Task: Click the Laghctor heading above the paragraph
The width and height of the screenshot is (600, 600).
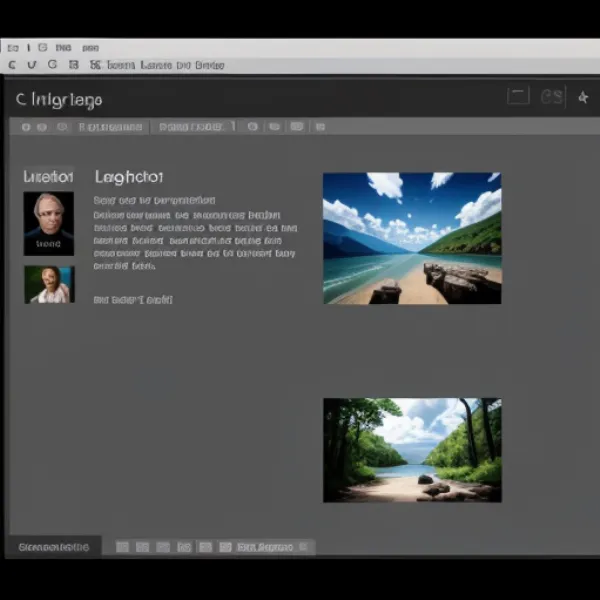Action: pos(129,177)
